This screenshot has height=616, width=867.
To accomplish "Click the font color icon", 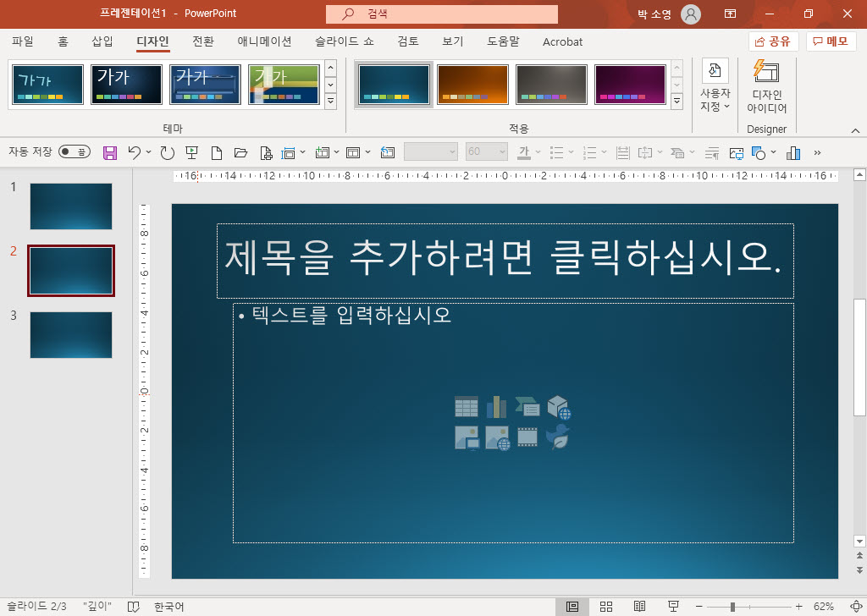I will click(x=523, y=152).
